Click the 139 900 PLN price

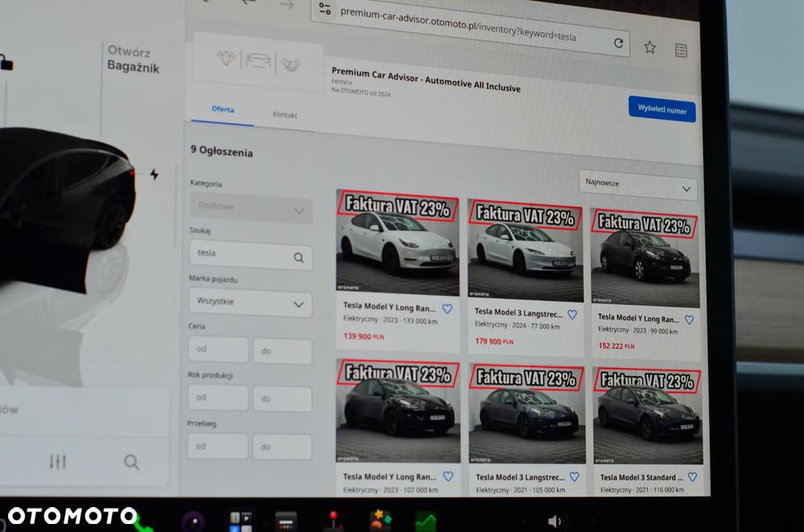coord(363,336)
